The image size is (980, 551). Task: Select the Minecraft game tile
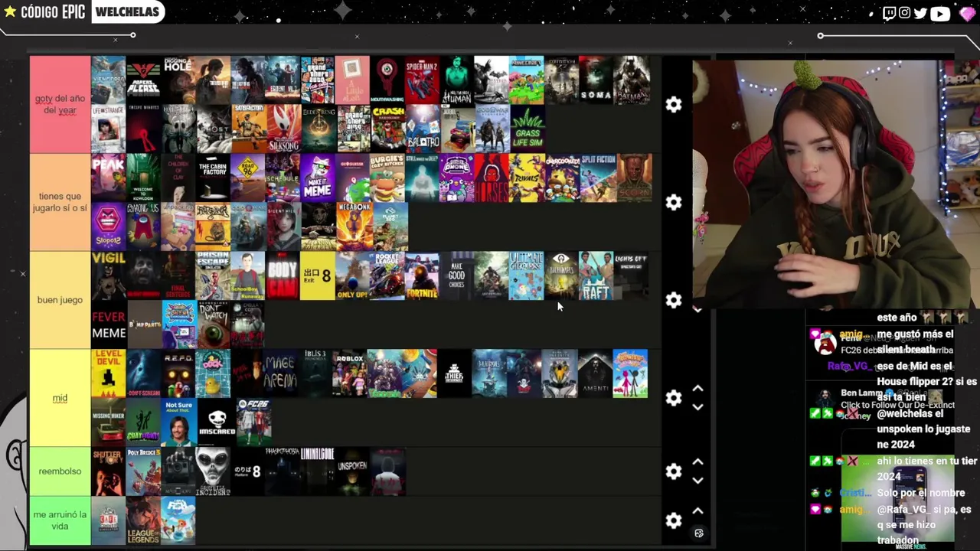click(526, 80)
